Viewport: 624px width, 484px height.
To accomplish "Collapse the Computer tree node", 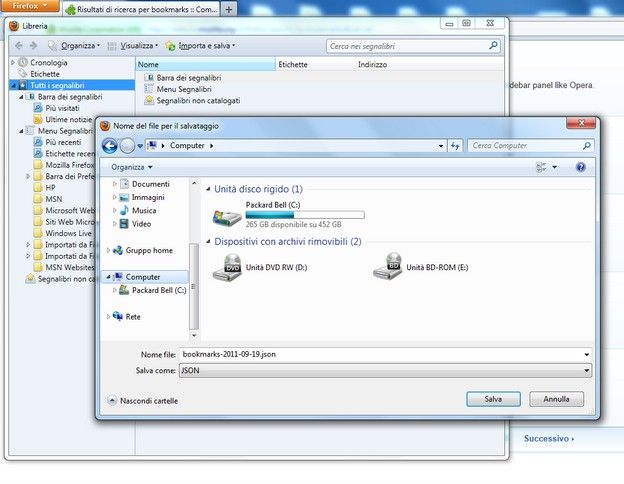I will [x=108, y=277].
